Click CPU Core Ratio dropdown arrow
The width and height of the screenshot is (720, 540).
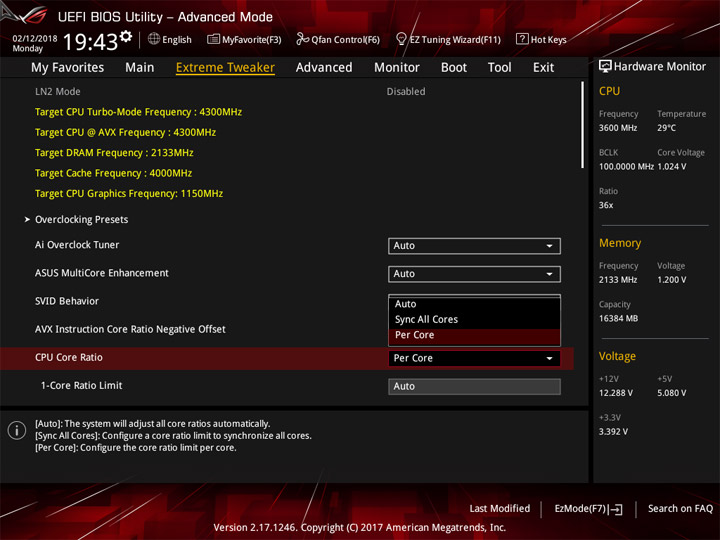coord(549,359)
